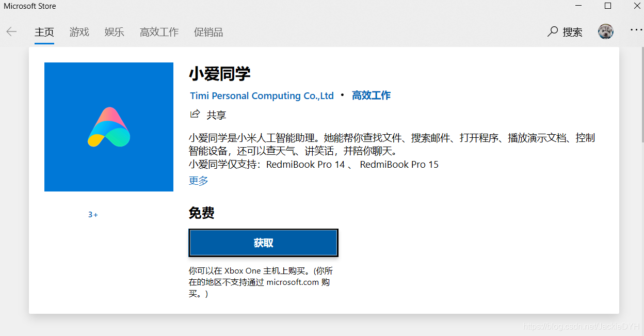644x336 pixels.
Task: Open the 3+ age rating link
Action: pyautogui.click(x=93, y=215)
